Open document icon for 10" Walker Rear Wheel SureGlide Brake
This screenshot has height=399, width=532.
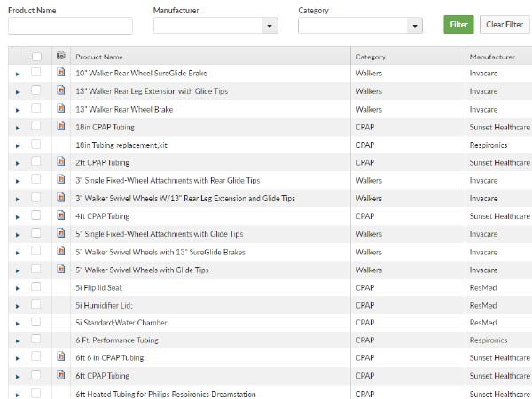[60, 72]
